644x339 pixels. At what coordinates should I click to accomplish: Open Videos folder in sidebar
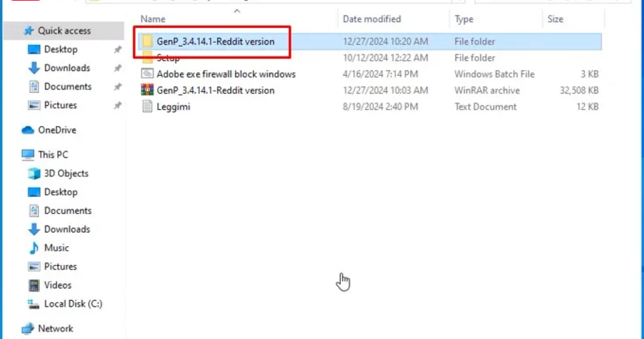[57, 285]
